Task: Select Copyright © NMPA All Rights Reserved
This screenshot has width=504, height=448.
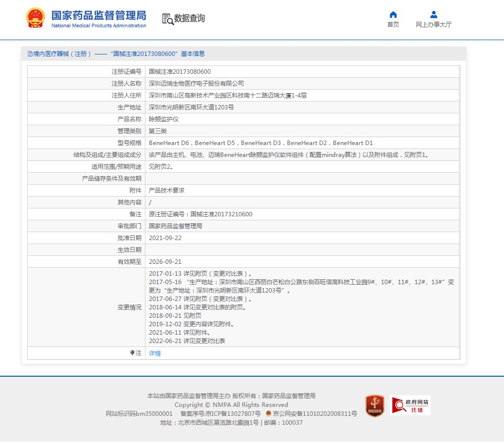Action: point(231,404)
